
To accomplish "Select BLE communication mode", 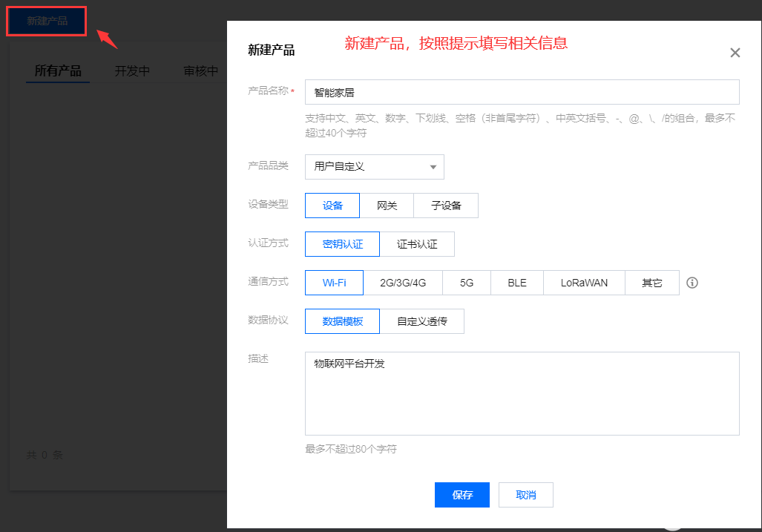I will (516, 282).
